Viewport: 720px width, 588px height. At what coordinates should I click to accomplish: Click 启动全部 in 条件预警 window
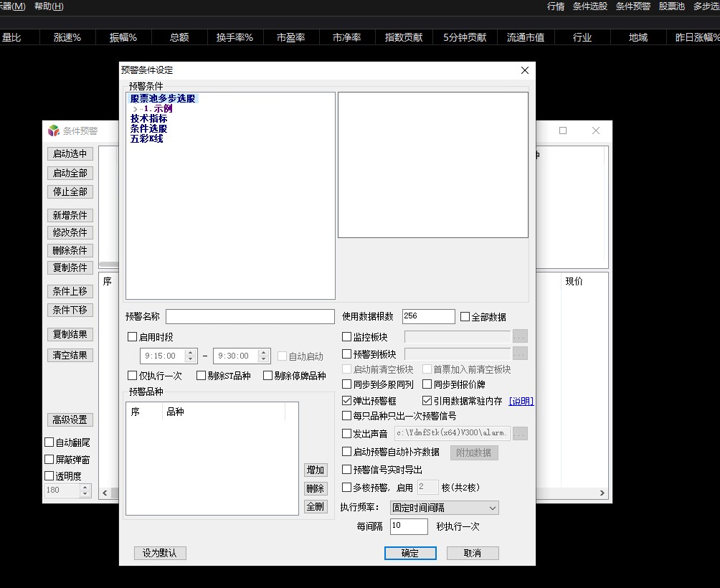pyautogui.click(x=70, y=173)
